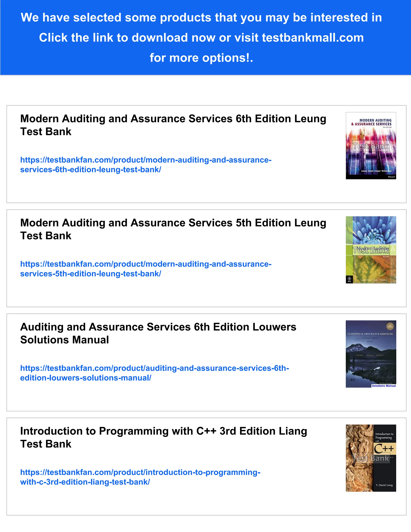The width and height of the screenshot is (411, 532).
Task: Click the 'for more options!' banner line
Action: coord(201,58)
